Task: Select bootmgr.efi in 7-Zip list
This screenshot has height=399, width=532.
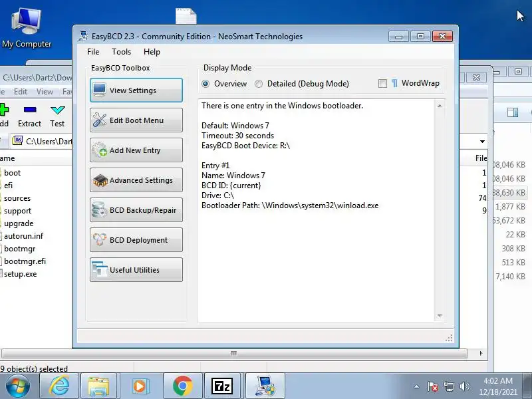Action: (25, 261)
